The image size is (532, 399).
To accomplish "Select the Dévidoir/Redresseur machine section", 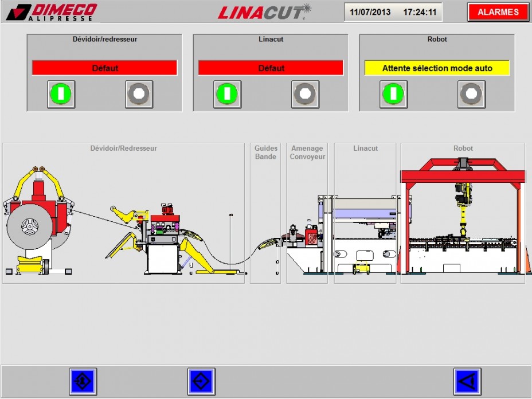I will 123,213.
